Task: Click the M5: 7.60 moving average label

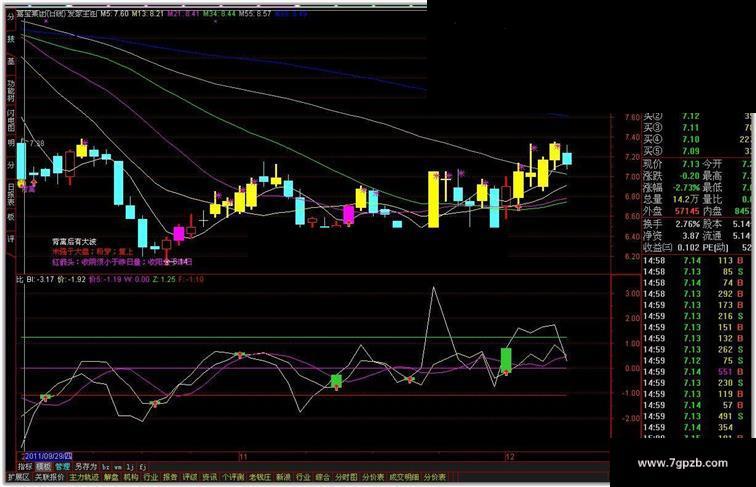Action: pos(114,14)
